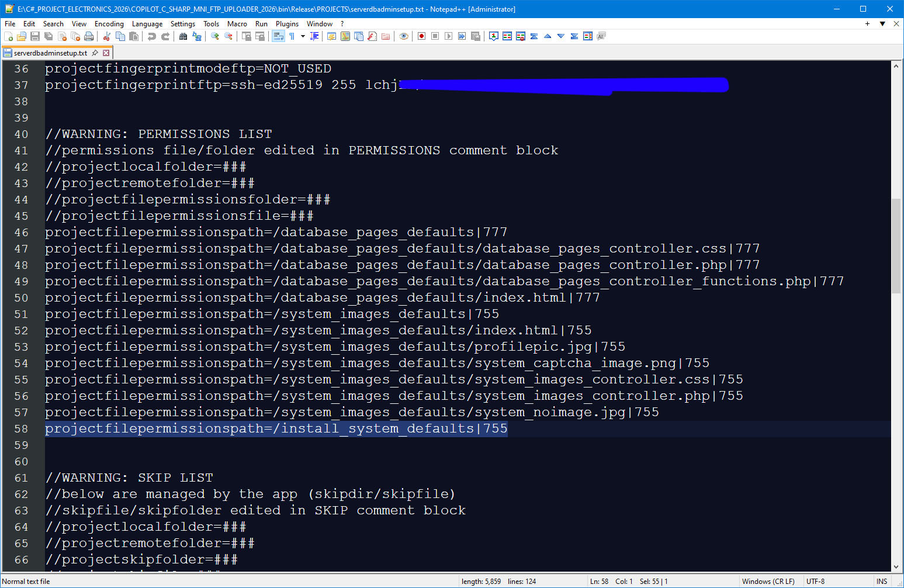Start macro recording with red dot icon
Image resolution: width=904 pixels, height=588 pixels.
click(x=421, y=36)
